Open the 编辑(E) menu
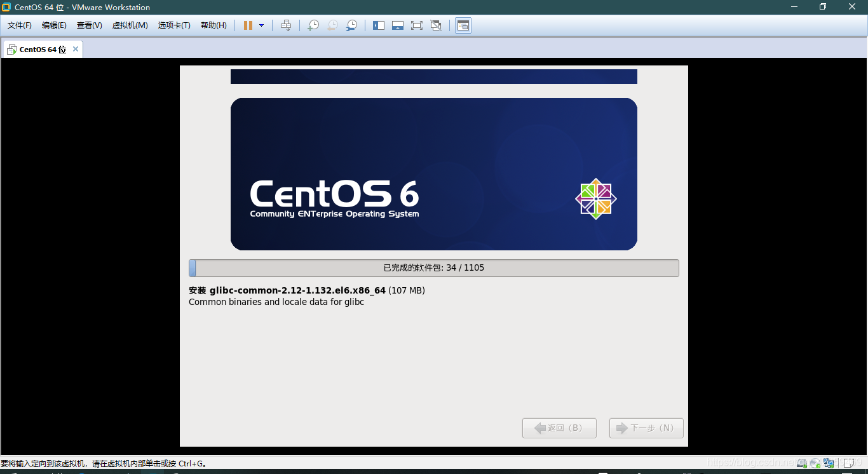868x474 pixels. point(54,25)
